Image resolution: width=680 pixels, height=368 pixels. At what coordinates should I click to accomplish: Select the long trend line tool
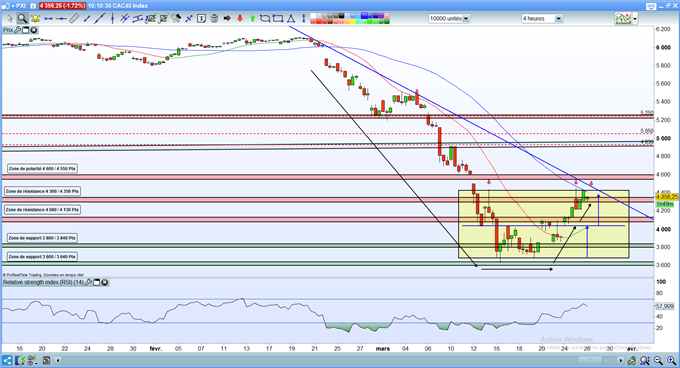(100, 19)
